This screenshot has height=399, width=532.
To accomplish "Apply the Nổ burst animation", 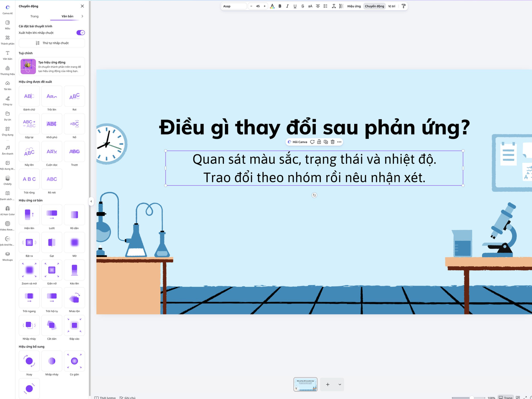I will coord(74,124).
